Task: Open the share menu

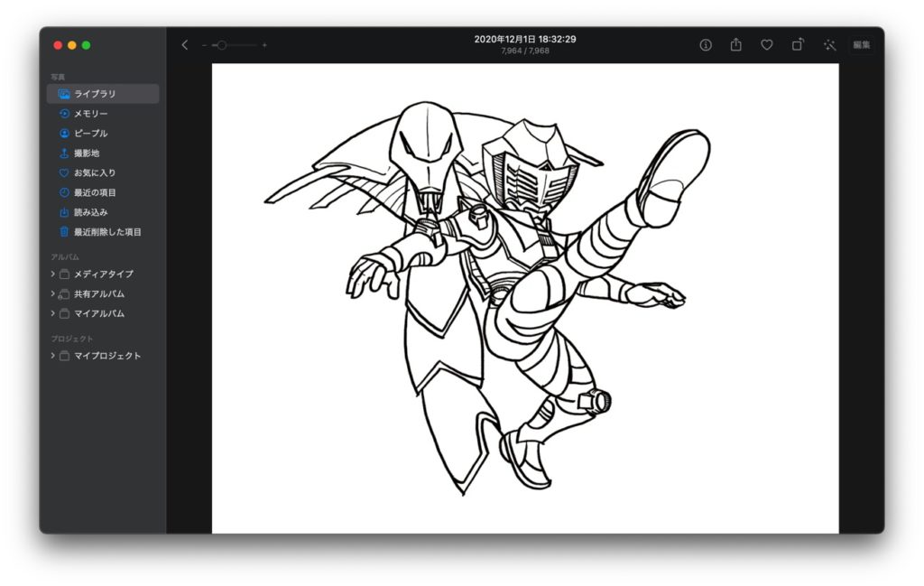Action: coord(736,44)
